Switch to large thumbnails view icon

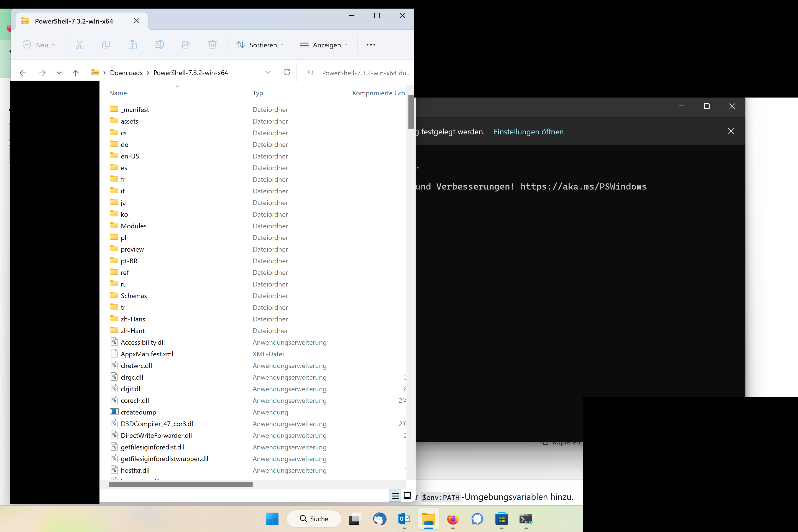point(408,496)
